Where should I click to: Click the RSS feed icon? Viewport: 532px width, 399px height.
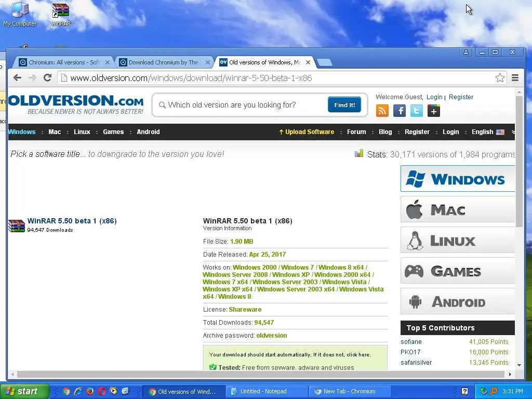(382, 111)
